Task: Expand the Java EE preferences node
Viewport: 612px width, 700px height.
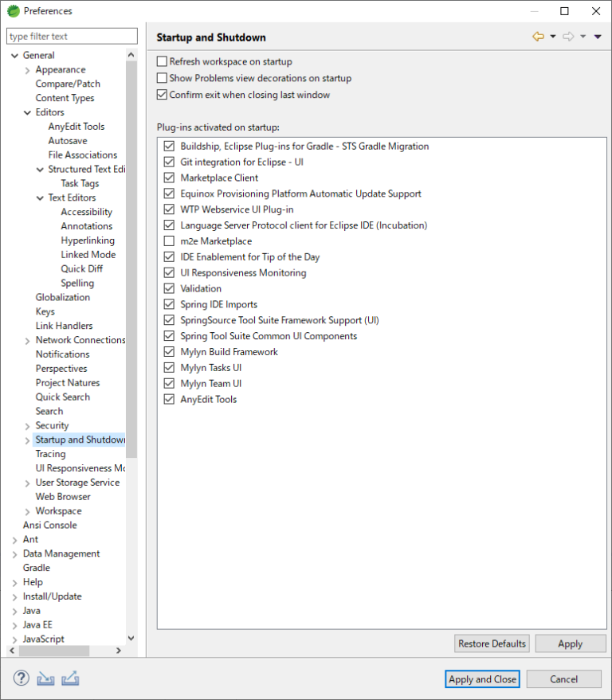Action: [x=14, y=625]
